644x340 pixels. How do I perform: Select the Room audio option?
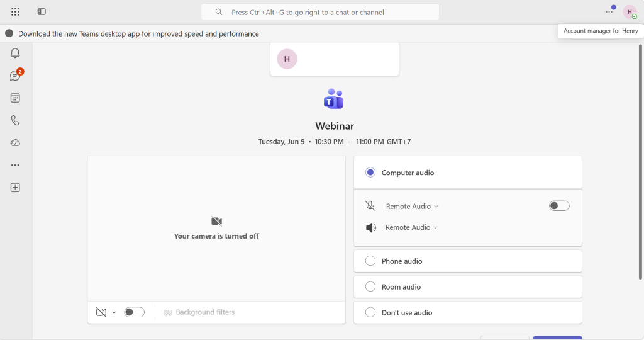click(468, 287)
